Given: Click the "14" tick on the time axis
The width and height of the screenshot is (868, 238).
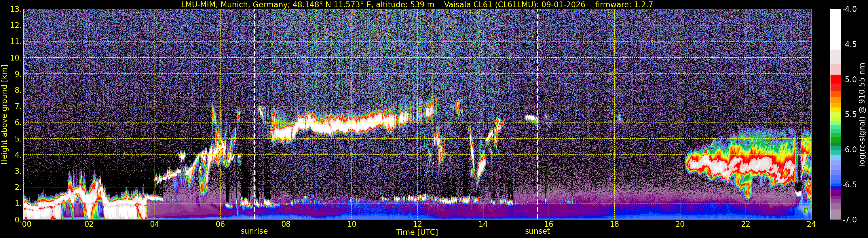Looking at the screenshot, I should 483,224.
